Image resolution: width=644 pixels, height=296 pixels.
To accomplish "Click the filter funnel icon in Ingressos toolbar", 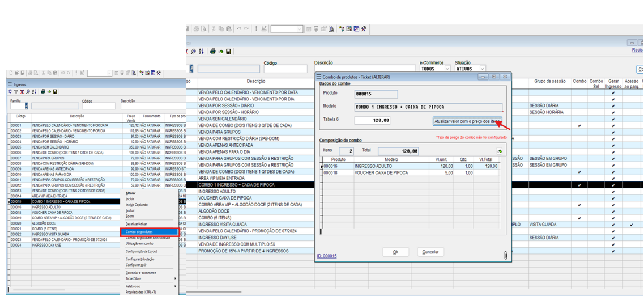I will click(x=15, y=91).
